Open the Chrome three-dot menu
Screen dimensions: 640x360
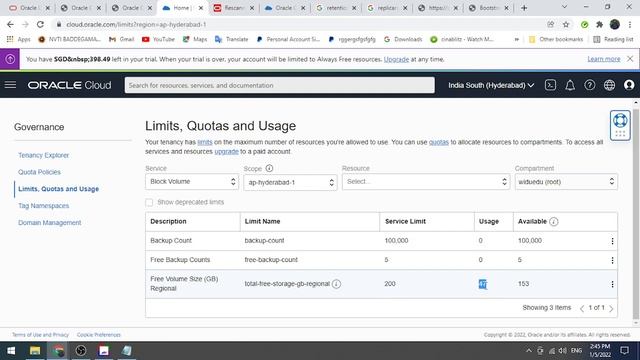(x=630, y=24)
